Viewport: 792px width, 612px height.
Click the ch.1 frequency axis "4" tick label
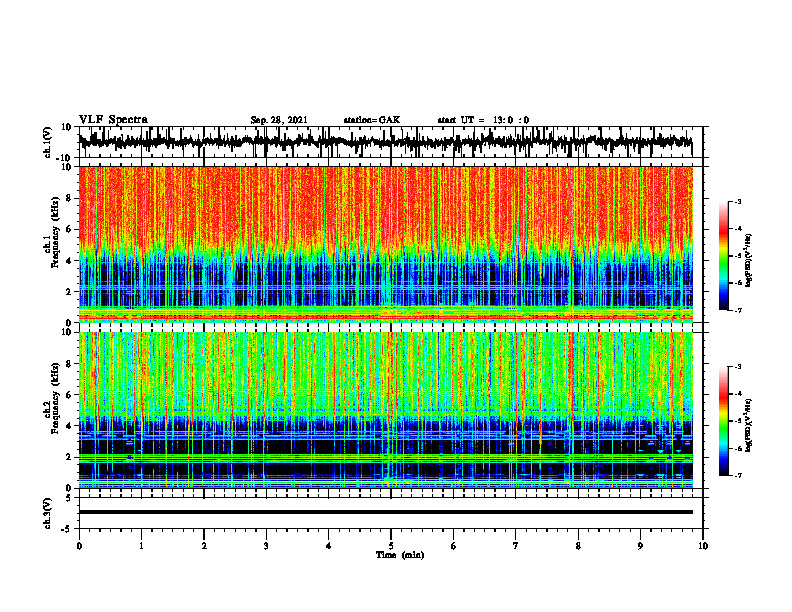click(69, 261)
